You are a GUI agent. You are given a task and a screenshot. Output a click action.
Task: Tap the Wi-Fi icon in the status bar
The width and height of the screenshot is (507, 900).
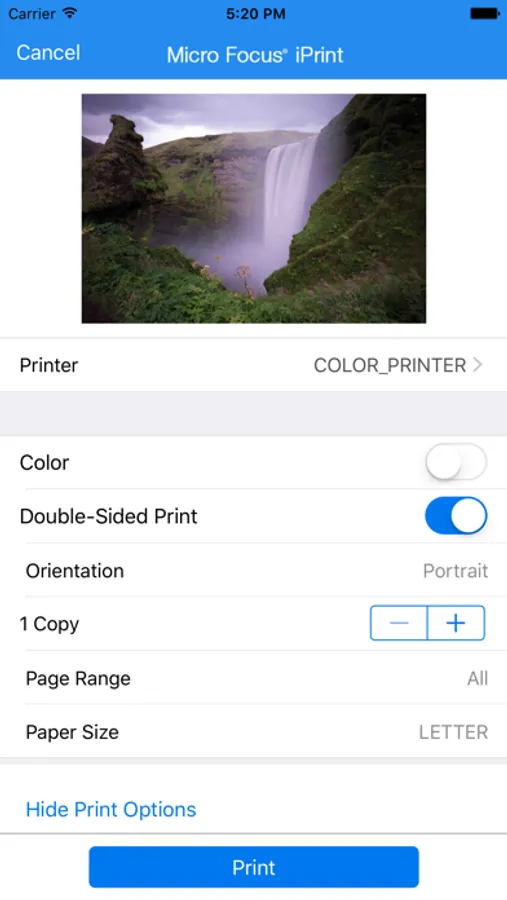pyautogui.click(x=71, y=13)
